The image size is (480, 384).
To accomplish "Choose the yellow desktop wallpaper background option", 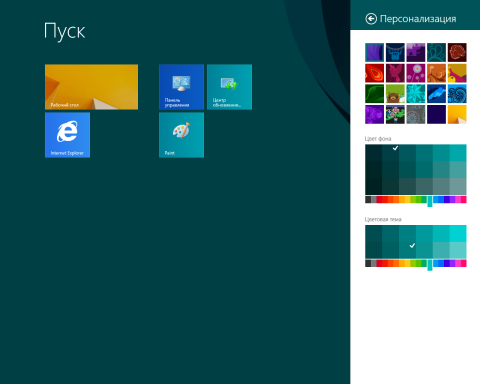I will (x=457, y=114).
